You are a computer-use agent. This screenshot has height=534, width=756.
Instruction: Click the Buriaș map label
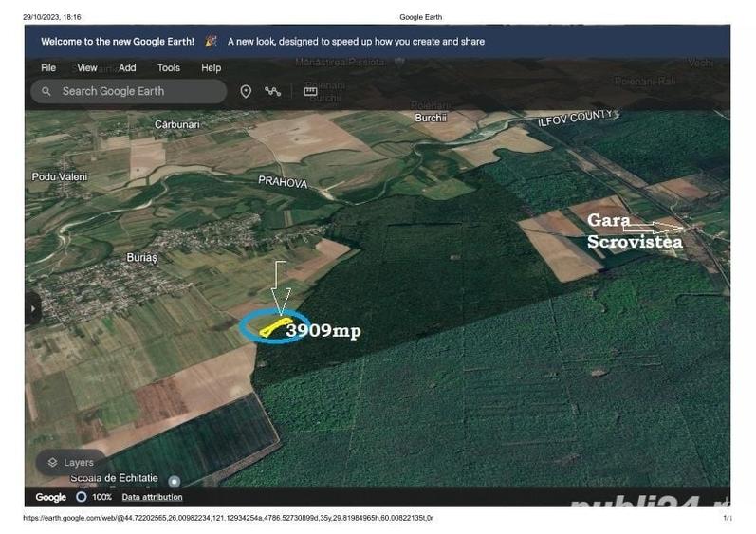click(x=141, y=257)
